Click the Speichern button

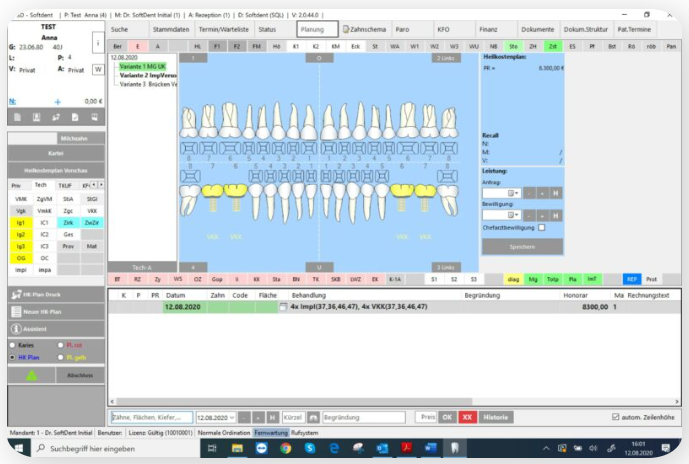click(522, 247)
